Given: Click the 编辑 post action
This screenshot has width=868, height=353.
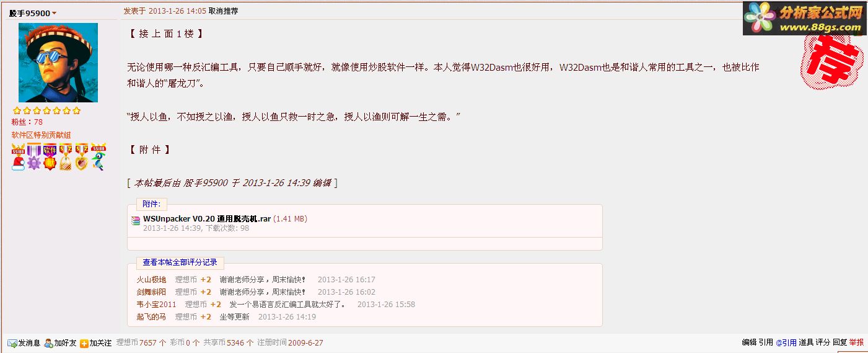Looking at the screenshot, I should pos(749,342).
